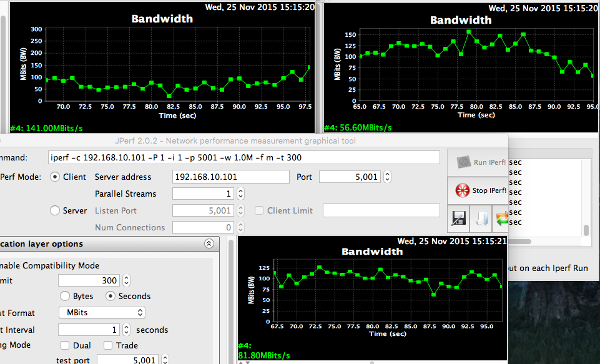The height and width of the screenshot is (364, 600).
Task: Click the Report Interval stepper arrows
Action: (x=126, y=330)
